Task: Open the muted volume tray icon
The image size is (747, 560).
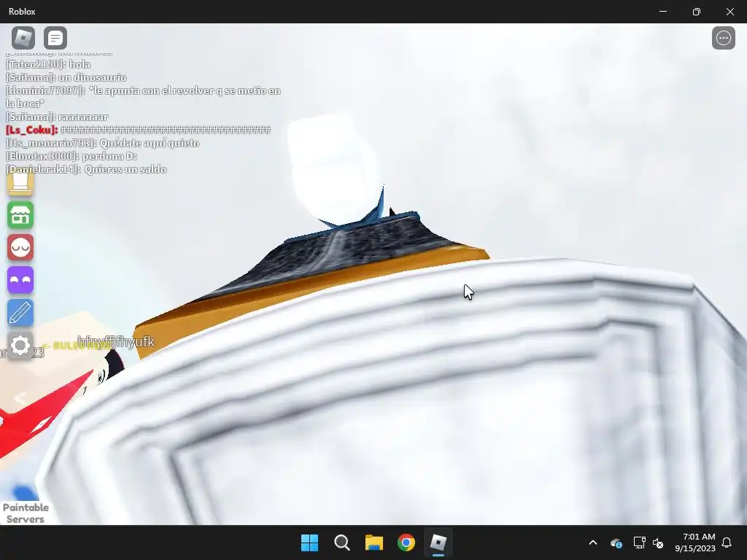Action: (x=658, y=542)
